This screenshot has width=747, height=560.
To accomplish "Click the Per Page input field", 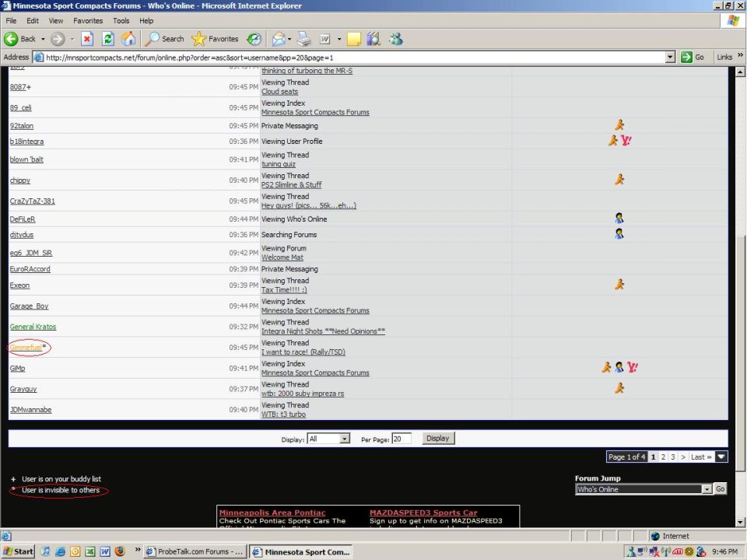I will (402, 439).
